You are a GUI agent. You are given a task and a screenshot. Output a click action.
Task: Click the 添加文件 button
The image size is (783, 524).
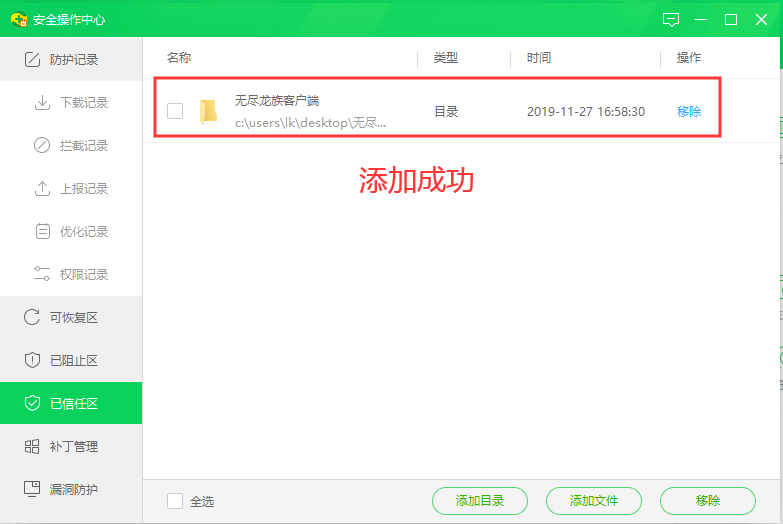coord(594,501)
